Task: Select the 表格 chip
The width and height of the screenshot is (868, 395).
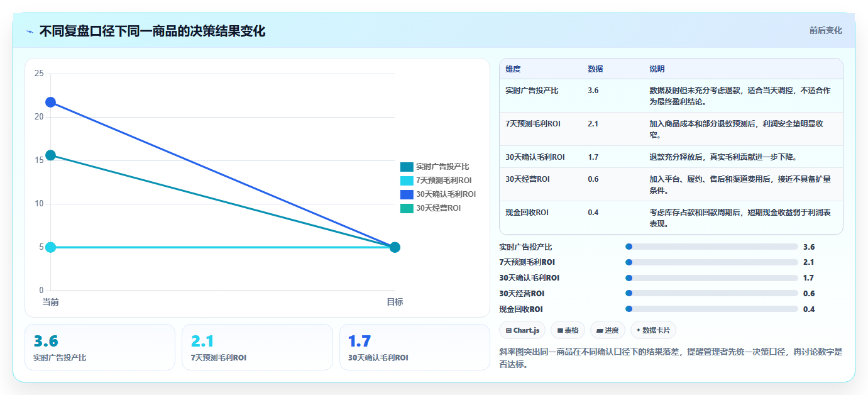Action: [x=568, y=330]
